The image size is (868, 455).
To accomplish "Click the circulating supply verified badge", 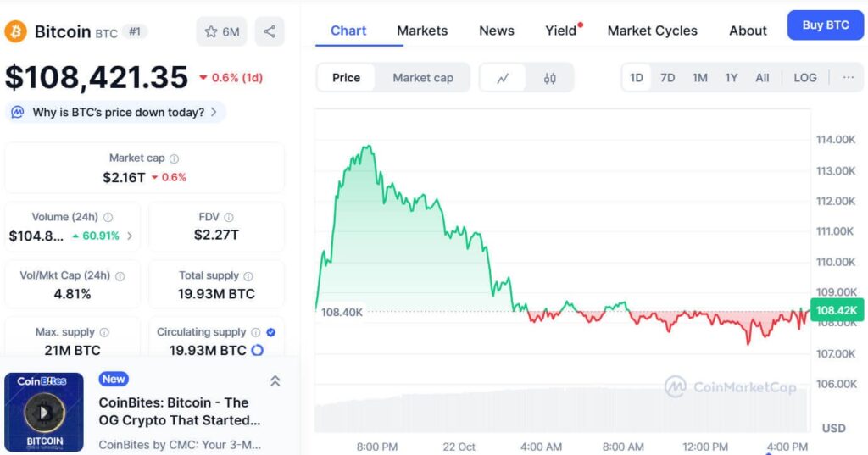I will tap(271, 332).
